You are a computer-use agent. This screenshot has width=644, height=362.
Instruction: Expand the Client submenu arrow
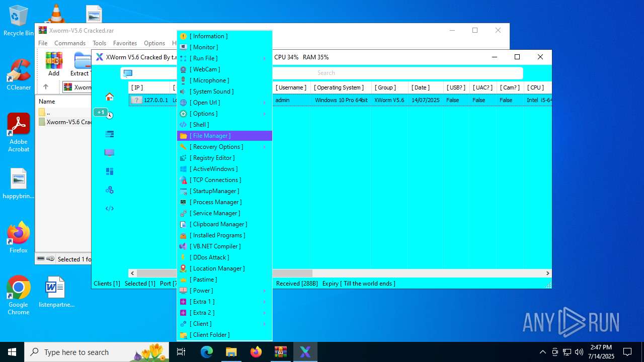click(264, 324)
